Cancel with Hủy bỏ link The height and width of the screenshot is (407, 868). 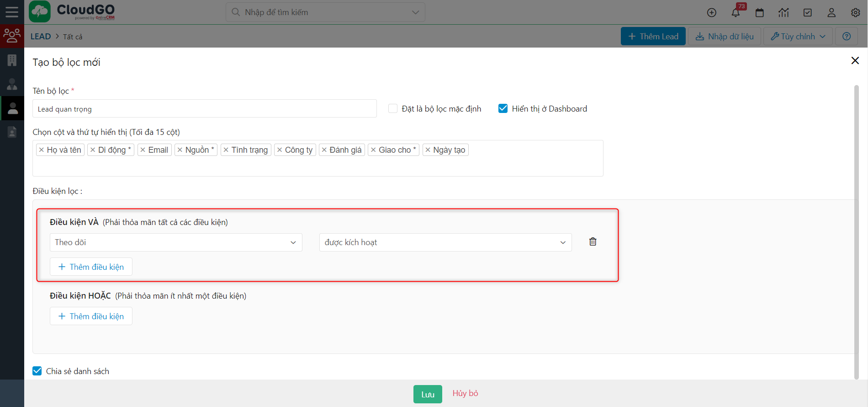pyautogui.click(x=465, y=393)
